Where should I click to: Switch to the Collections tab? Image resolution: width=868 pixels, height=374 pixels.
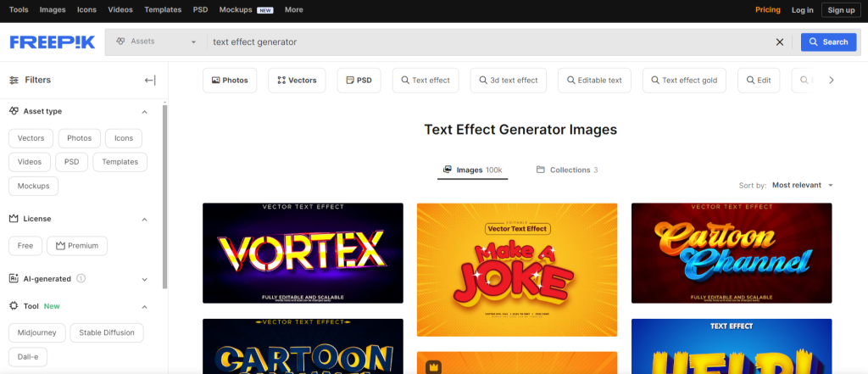pyautogui.click(x=567, y=170)
